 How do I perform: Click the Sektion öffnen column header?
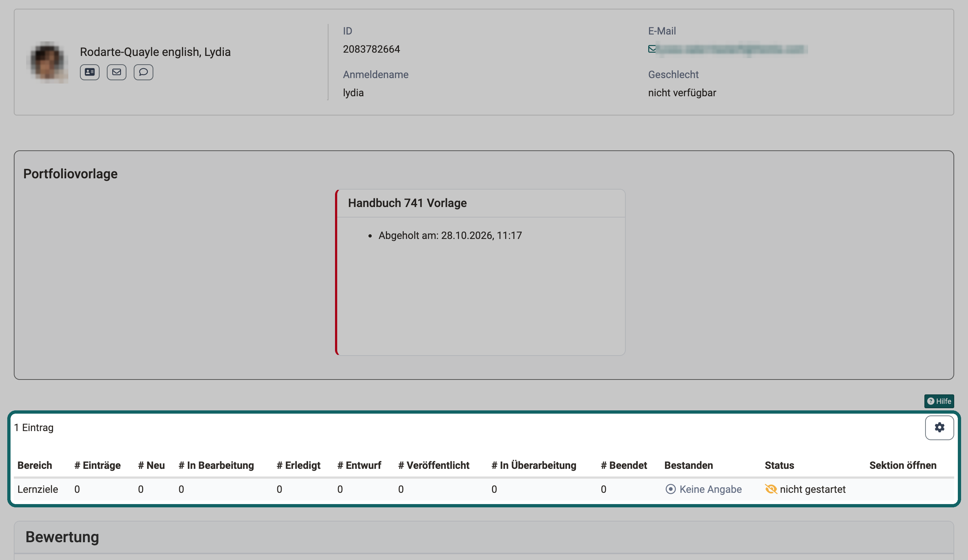click(x=903, y=465)
